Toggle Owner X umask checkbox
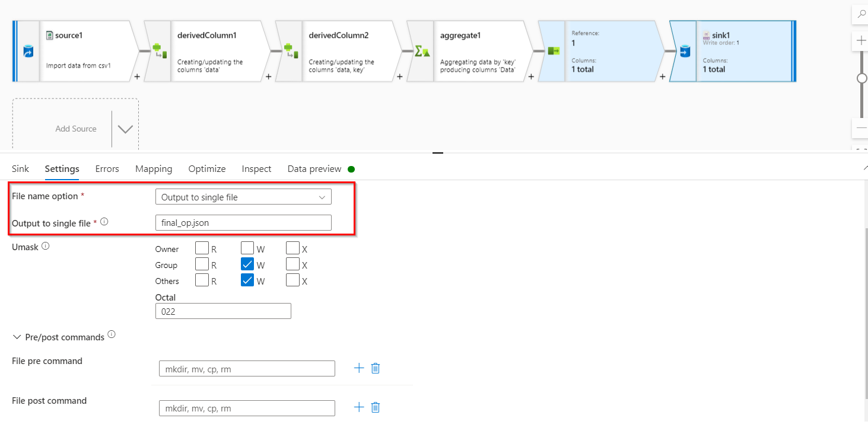 pos(292,248)
